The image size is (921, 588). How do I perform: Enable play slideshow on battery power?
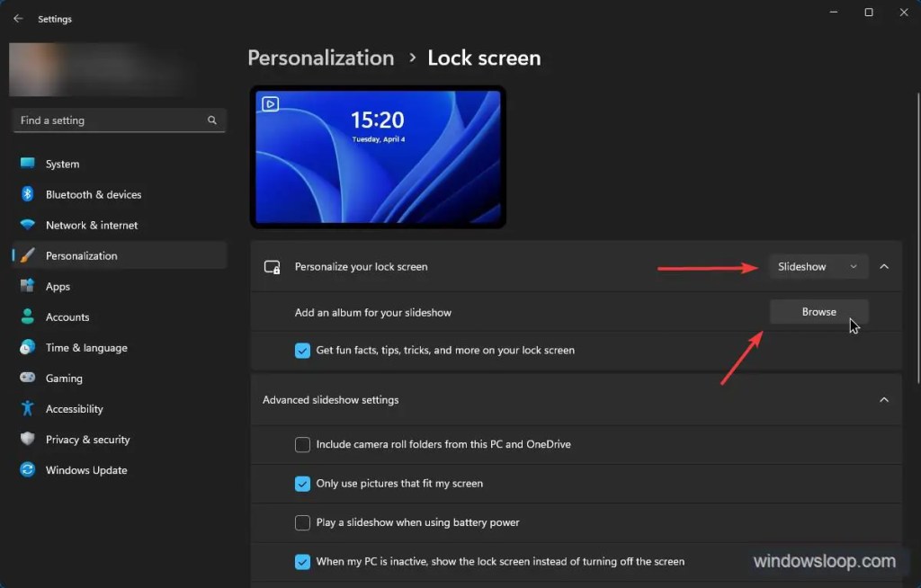302,522
